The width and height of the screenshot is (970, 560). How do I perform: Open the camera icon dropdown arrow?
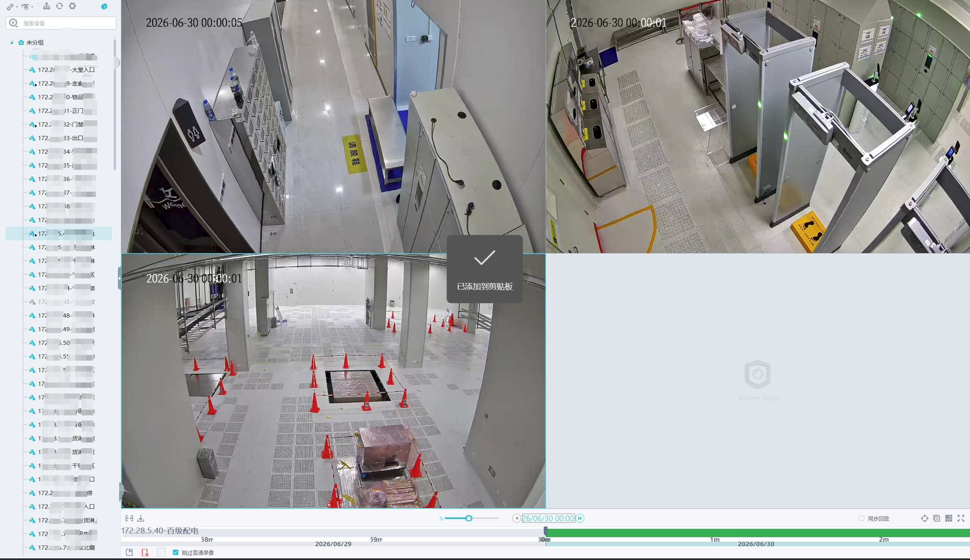(32, 7)
